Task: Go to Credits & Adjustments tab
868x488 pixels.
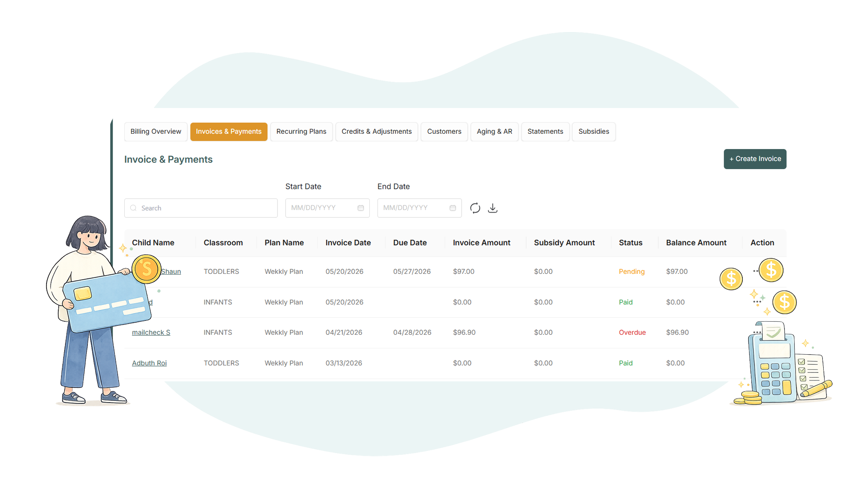Action: coord(377,131)
